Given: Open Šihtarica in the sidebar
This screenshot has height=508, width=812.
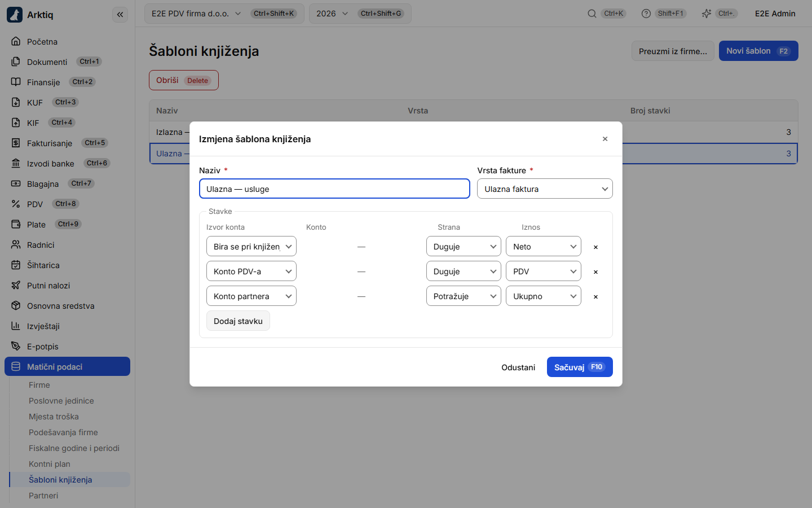Looking at the screenshot, I should pyautogui.click(x=67, y=265).
